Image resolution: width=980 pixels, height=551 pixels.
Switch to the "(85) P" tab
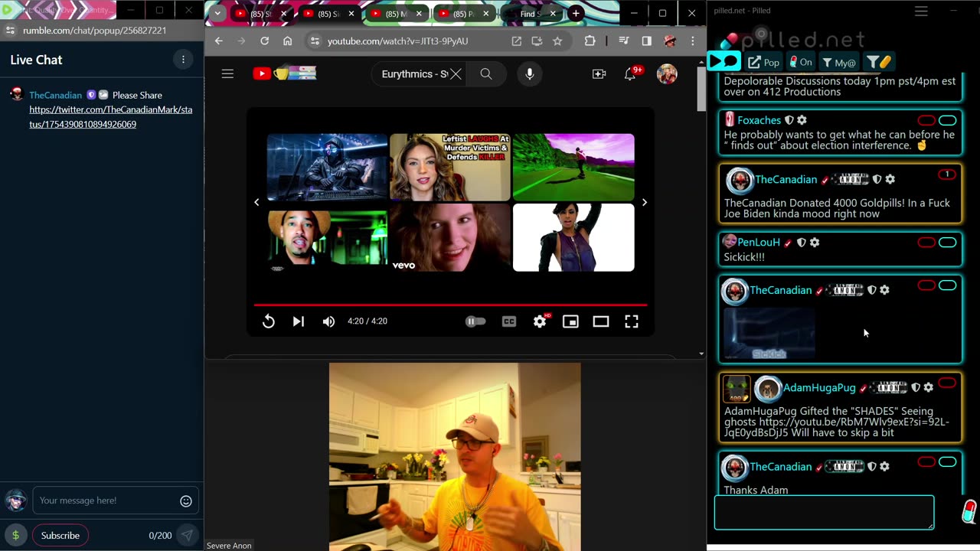click(x=463, y=14)
